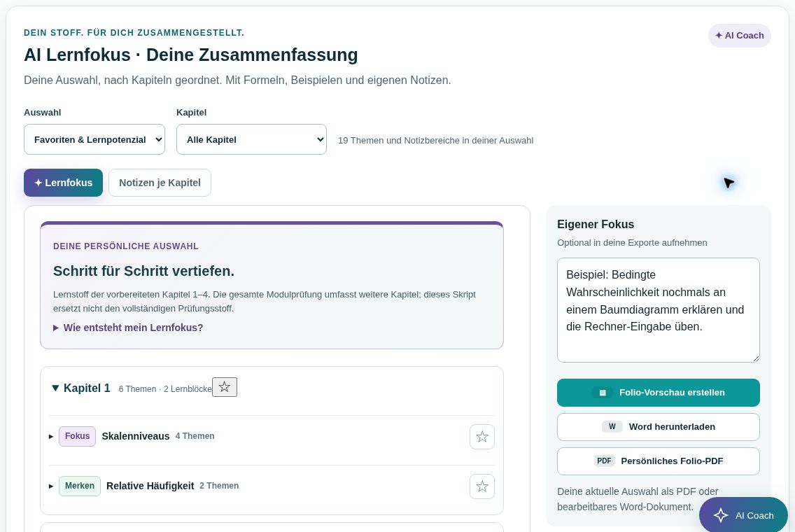Click 'Optional in deine Exporte aufnehmen' hint
Image resolution: width=795 pixels, height=532 pixels.
[x=632, y=243]
